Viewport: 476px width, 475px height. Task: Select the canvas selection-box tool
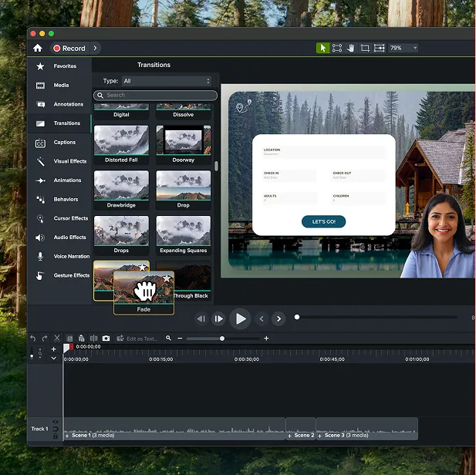tap(337, 48)
